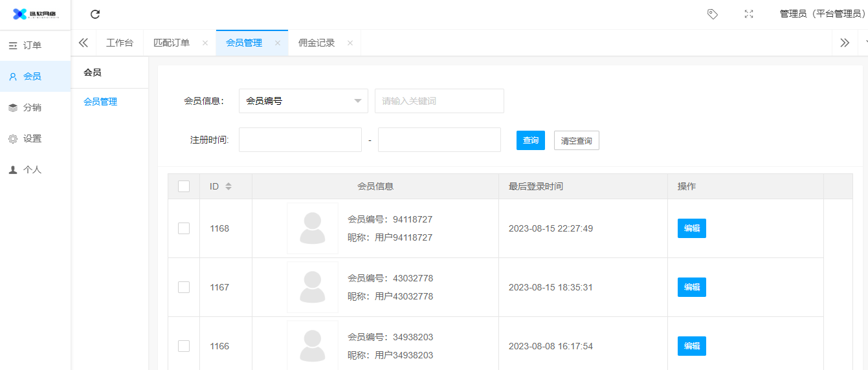
Task: Open the 管理员 account menu
Action: pyautogui.click(x=822, y=14)
